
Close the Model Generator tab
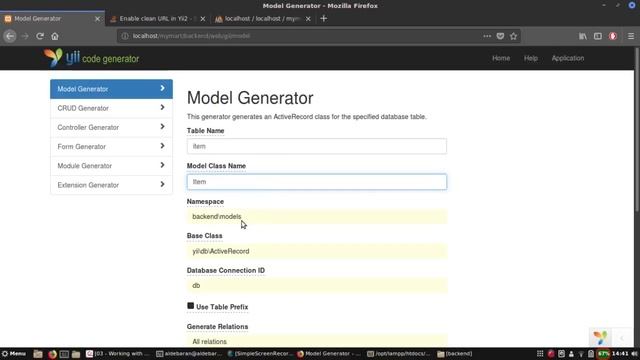click(x=97, y=19)
